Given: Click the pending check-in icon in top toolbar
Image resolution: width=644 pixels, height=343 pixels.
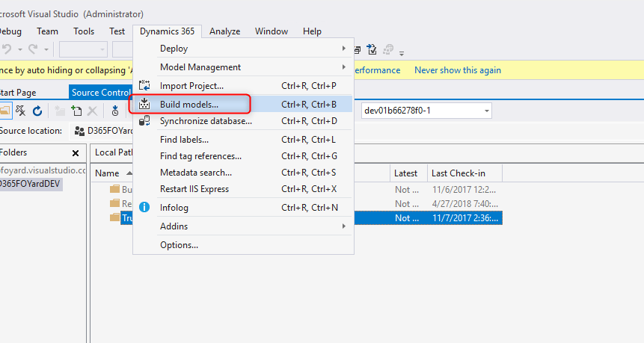Looking at the screenshot, I should click(x=372, y=50).
